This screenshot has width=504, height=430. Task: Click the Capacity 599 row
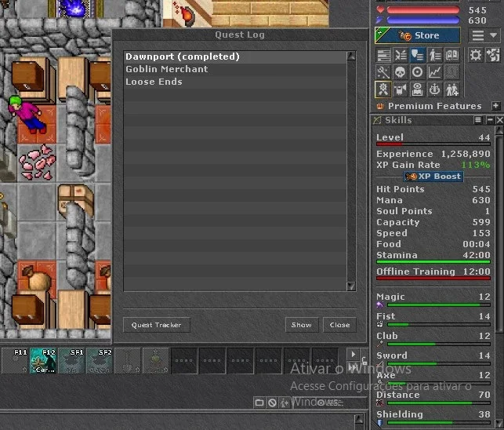point(433,222)
